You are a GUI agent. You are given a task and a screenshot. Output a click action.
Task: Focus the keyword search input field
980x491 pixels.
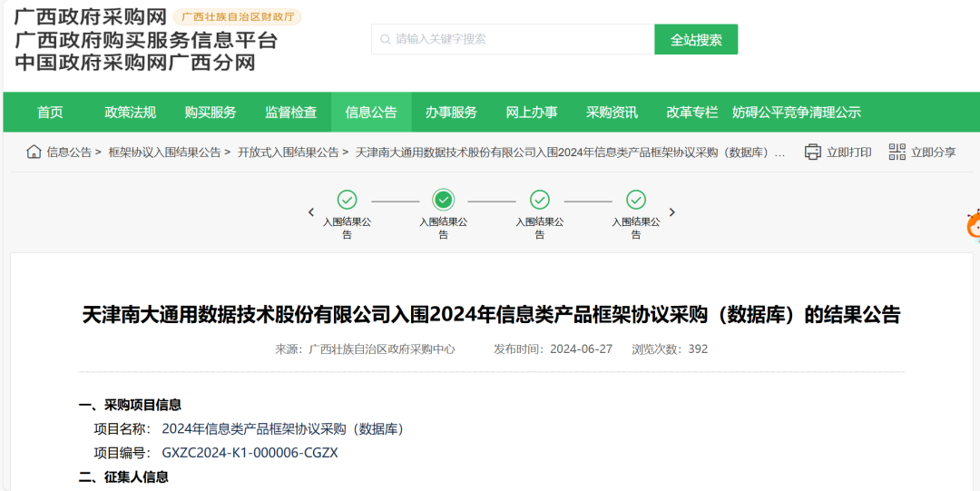click(513, 39)
